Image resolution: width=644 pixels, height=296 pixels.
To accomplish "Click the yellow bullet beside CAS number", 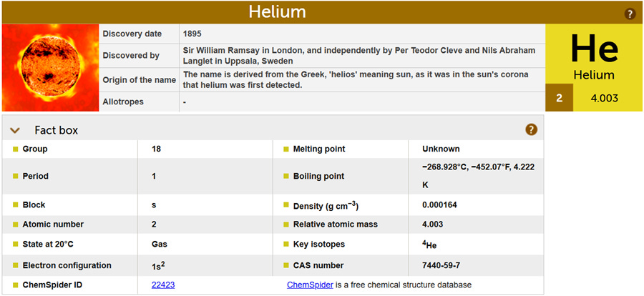I will (x=286, y=266).
